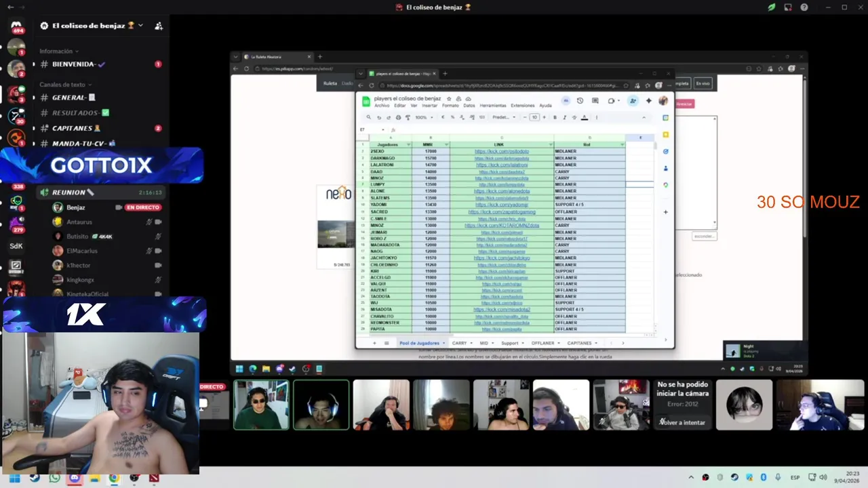Click Volver a intentar on the camera error tile

[683, 422]
